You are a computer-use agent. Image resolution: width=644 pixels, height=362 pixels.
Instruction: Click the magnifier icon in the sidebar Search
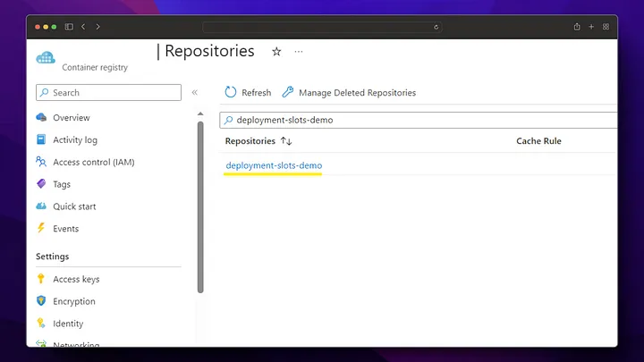click(45, 92)
